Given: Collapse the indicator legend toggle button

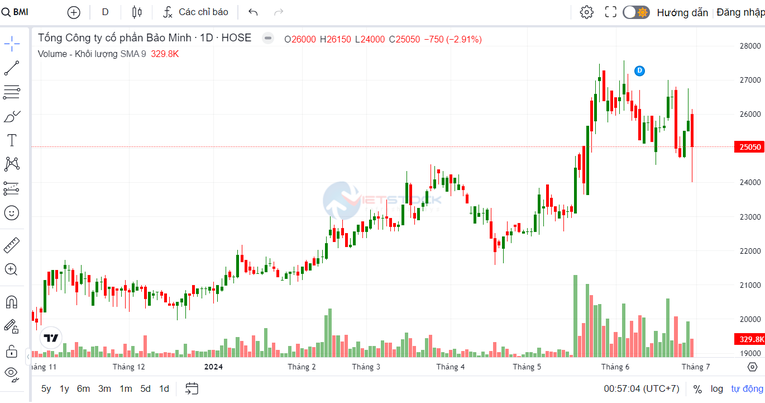Looking at the screenshot, I should 268,38.
